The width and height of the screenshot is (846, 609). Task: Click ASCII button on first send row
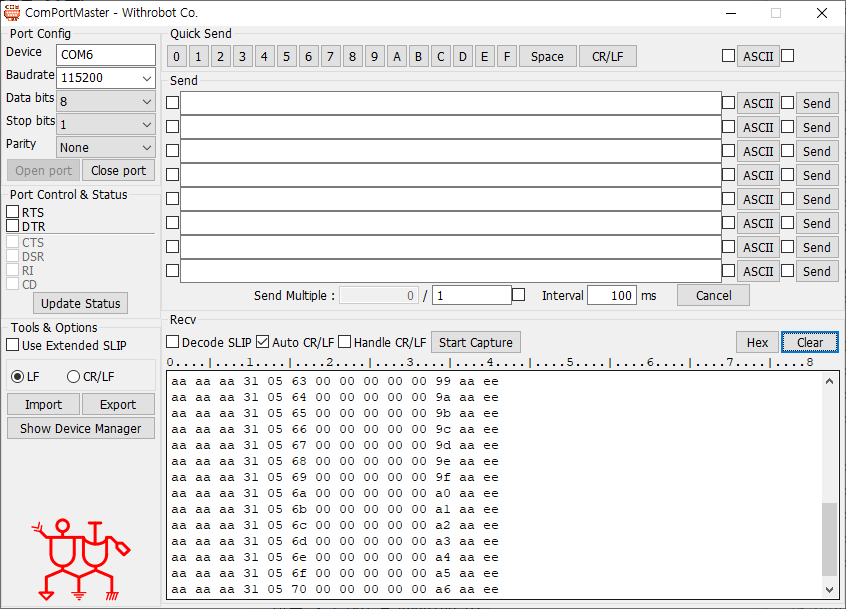click(758, 104)
